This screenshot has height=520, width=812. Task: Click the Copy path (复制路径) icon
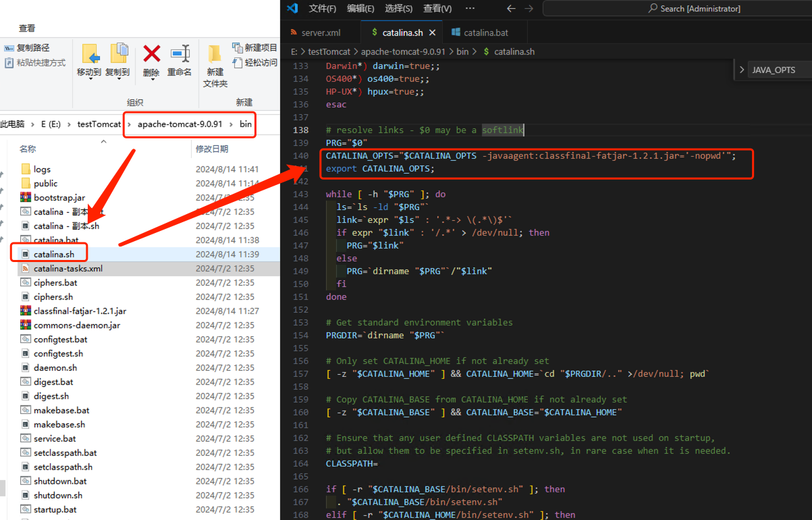9,48
